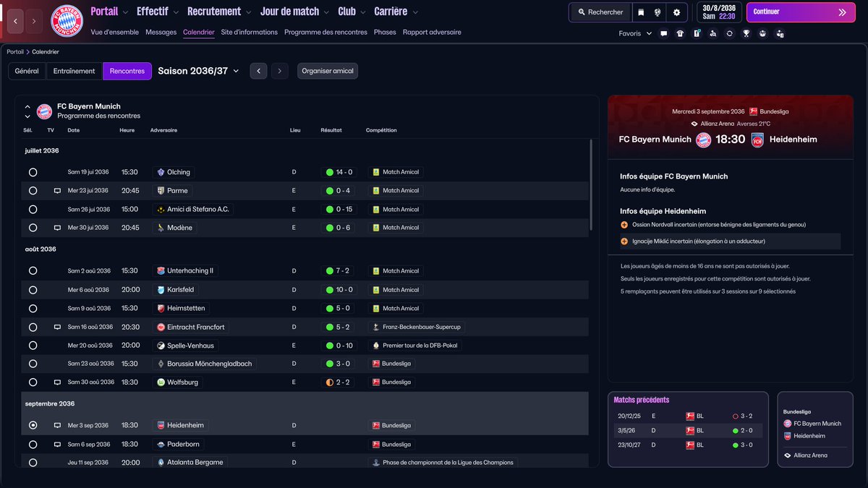This screenshot has width=868, height=488.
Task: Collapse the FC Bayern Munich fixtures section
Action: click(27, 106)
